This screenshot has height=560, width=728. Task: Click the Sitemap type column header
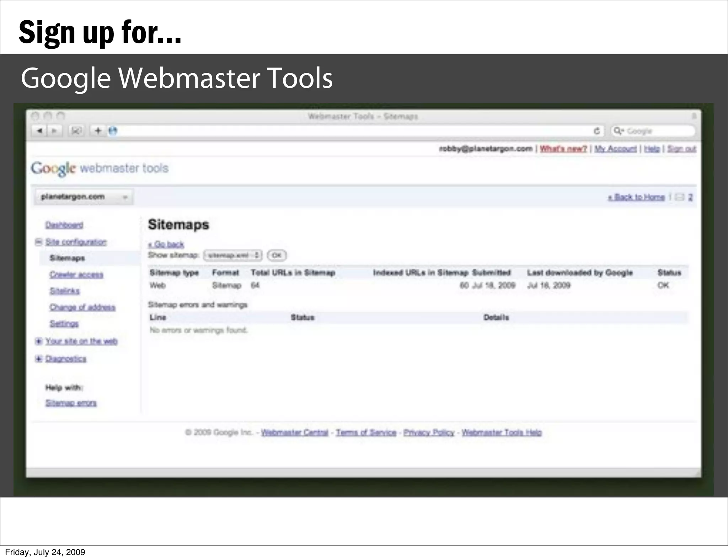click(x=174, y=273)
